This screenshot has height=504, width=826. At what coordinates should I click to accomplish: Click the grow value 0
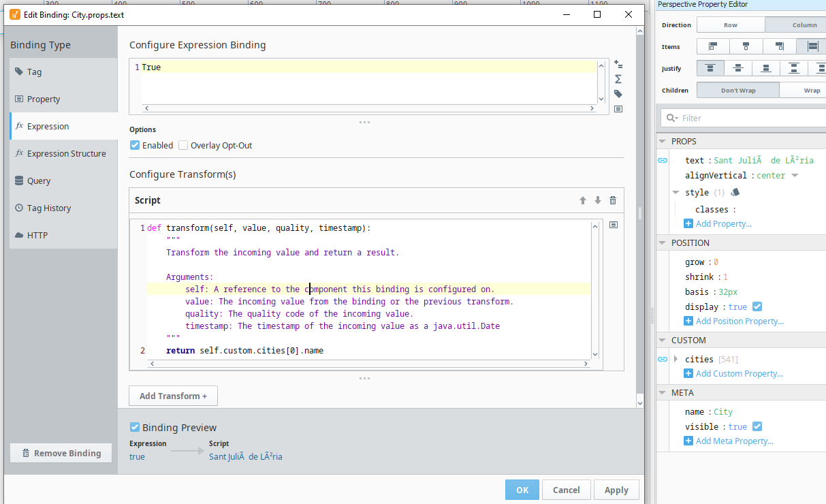(x=716, y=262)
